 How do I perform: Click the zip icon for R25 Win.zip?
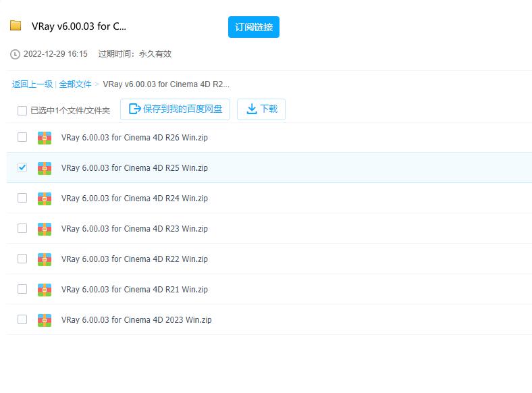point(45,168)
